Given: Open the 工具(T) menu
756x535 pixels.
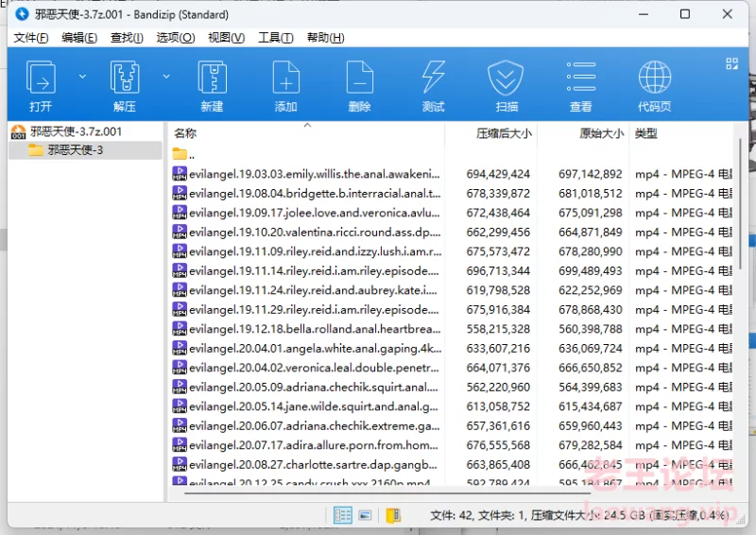Looking at the screenshot, I should 276,38.
